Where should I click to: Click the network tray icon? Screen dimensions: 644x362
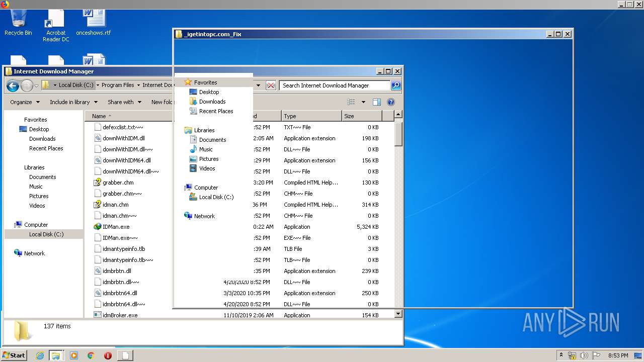tap(572, 355)
